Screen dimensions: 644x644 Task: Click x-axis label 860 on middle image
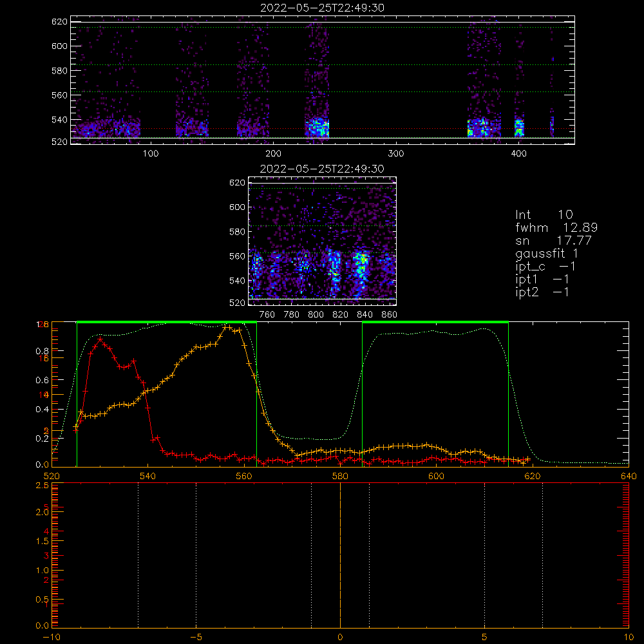click(390, 315)
